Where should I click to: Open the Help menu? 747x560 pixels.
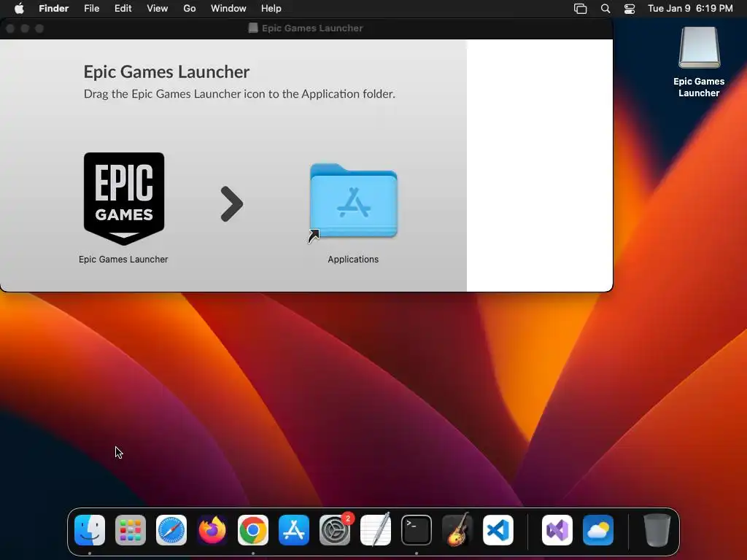[271, 8]
